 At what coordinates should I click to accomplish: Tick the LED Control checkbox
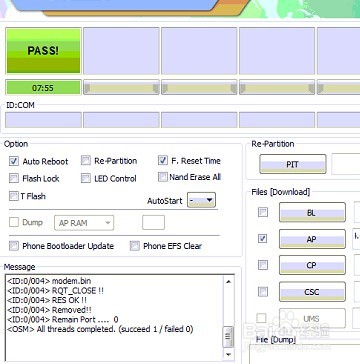pos(86,178)
